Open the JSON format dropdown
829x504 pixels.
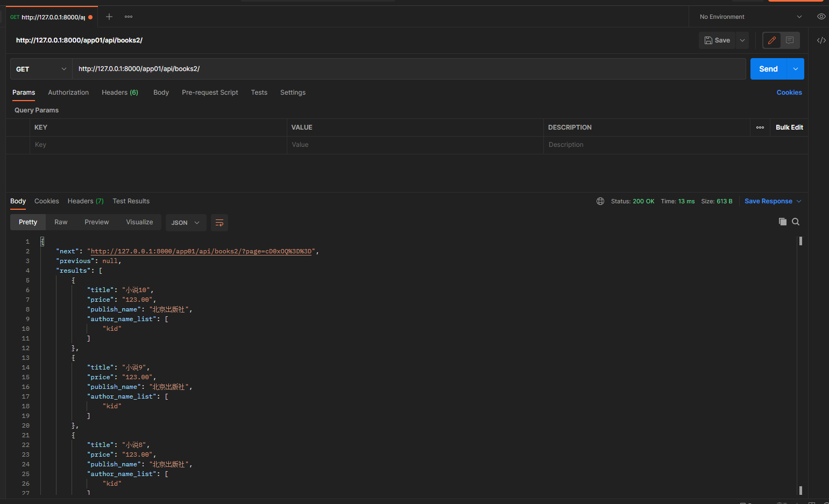(186, 223)
